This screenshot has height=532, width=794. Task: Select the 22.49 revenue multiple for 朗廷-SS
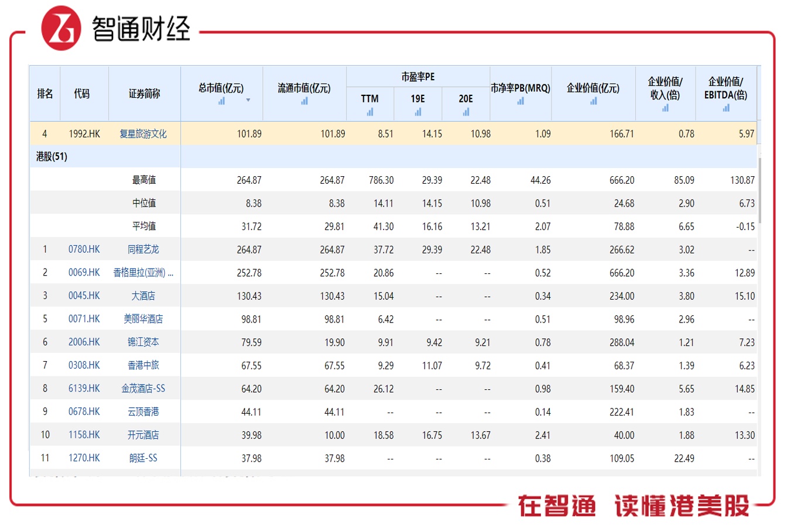click(x=684, y=458)
